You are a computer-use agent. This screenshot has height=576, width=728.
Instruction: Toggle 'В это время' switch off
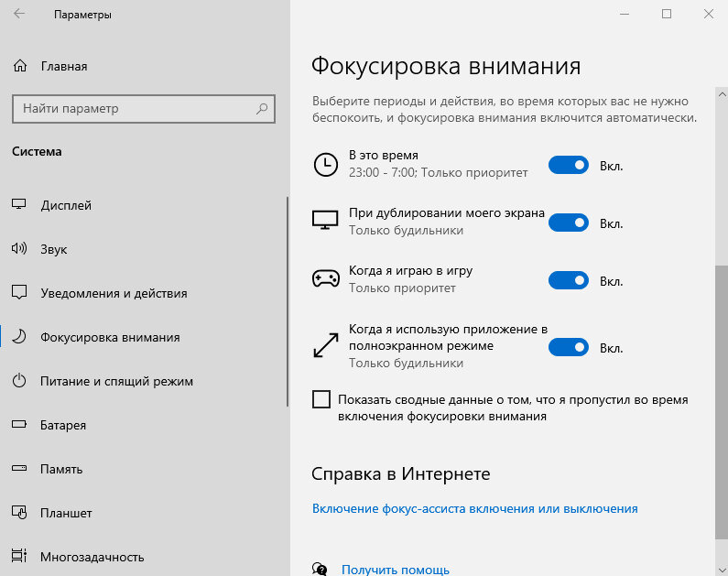tap(569, 165)
